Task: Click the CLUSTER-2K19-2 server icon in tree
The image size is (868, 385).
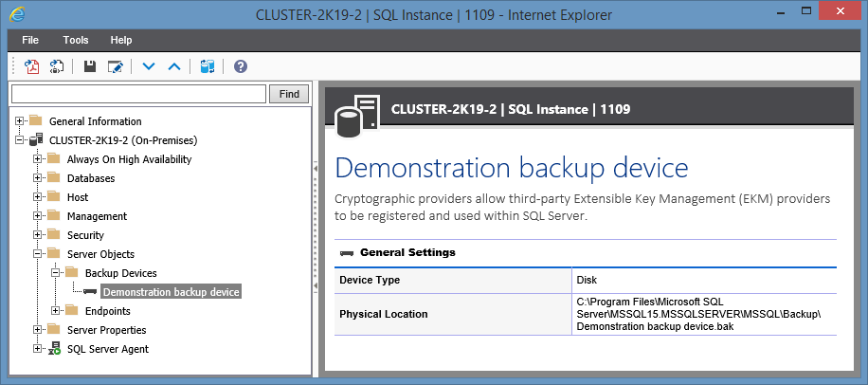Action: tap(36, 139)
